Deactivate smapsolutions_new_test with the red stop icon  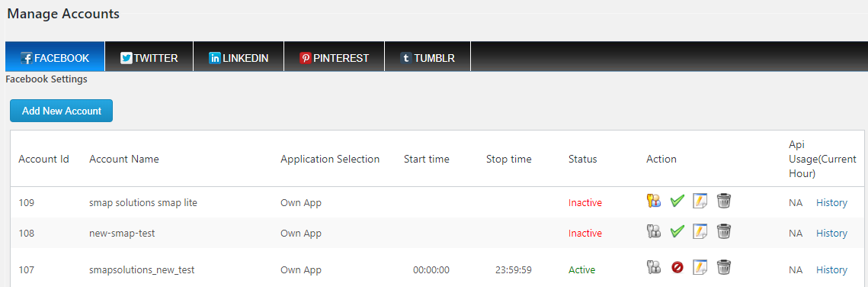point(677,268)
